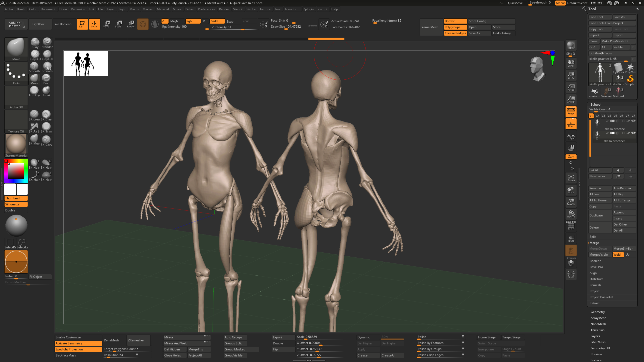Click the Frame icon in right shelf

571,178
